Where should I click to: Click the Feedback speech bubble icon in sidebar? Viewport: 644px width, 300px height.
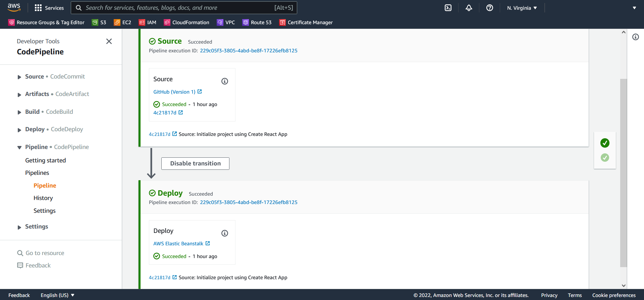click(20, 265)
